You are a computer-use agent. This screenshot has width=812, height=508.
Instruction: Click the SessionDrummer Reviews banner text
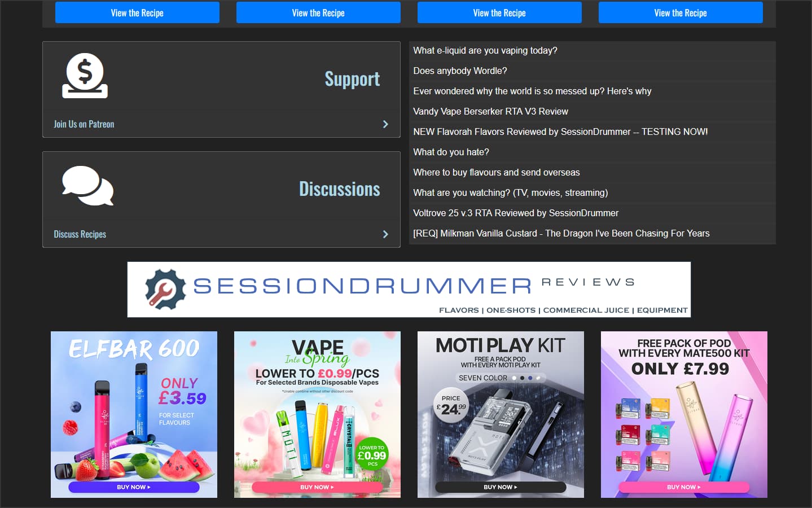[x=414, y=286]
